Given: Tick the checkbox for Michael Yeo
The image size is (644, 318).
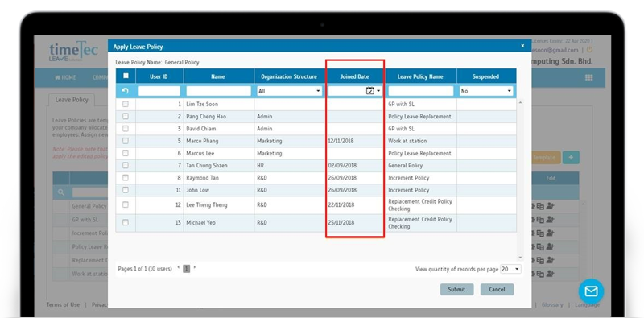Looking at the screenshot, I should [126, 222].
